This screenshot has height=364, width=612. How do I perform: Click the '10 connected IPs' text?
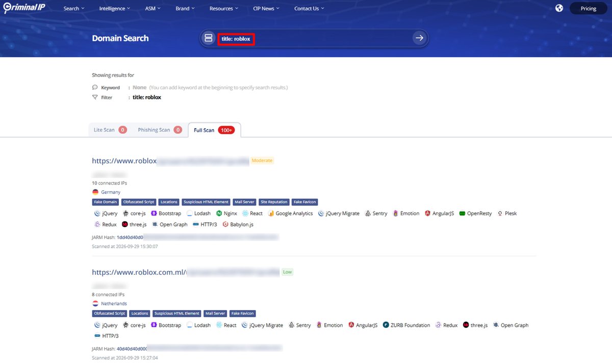point(110,183)
